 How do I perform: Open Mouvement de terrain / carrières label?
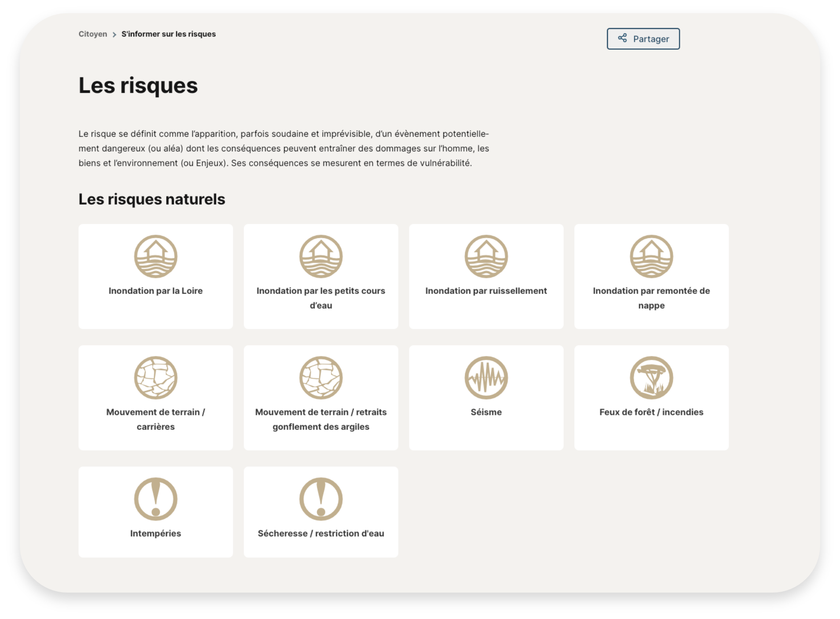click(x=155, y=419)
